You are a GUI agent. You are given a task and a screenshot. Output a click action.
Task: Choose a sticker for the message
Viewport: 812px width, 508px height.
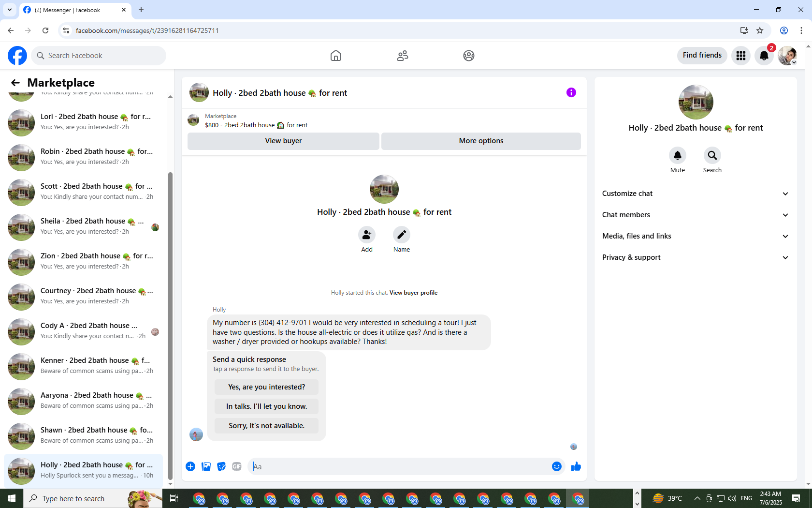point(221,466)
